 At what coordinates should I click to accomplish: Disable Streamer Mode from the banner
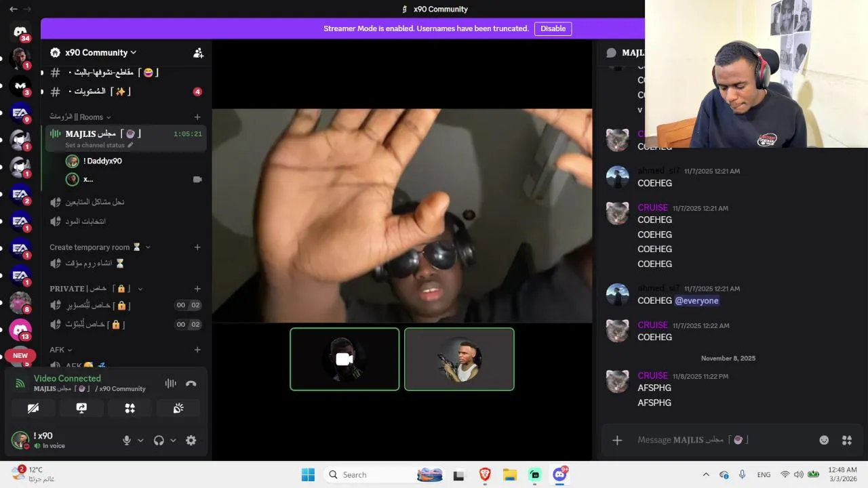(553, 28)
